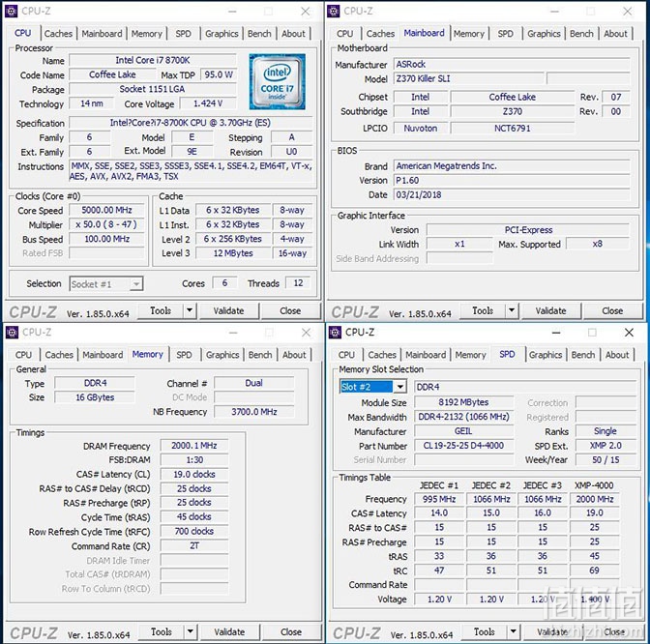Click the XMP 2.0 SPD Ext. value
The image size is (650, 644).
(606, 446)
